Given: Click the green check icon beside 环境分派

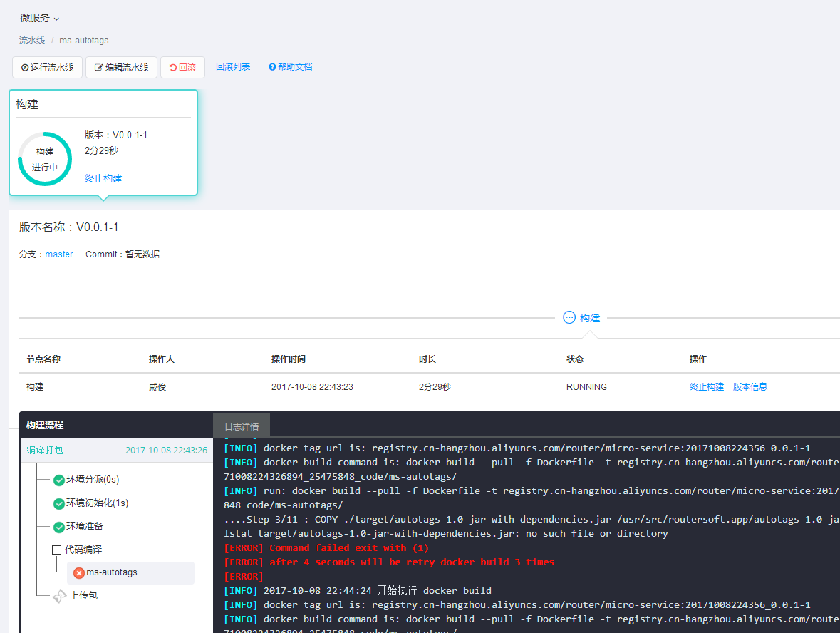Looking at the screenshot, I should pos(59,480).
